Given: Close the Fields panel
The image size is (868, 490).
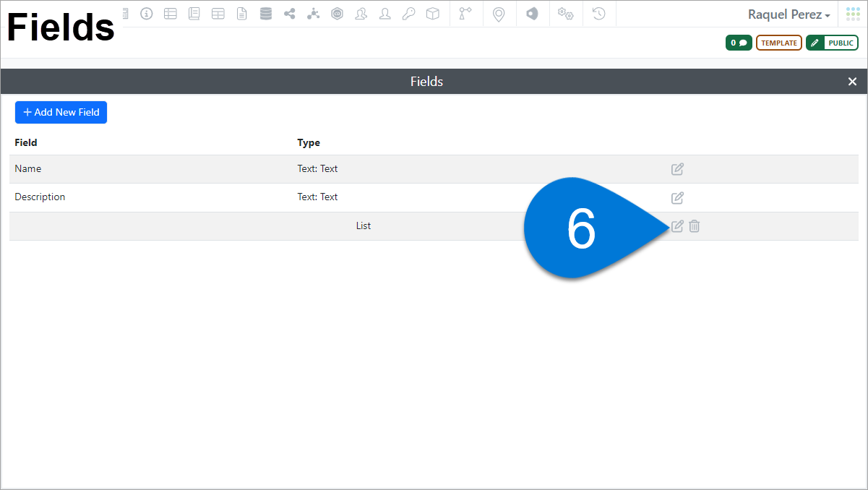Looking at the screenshot, I should point(852,82).
